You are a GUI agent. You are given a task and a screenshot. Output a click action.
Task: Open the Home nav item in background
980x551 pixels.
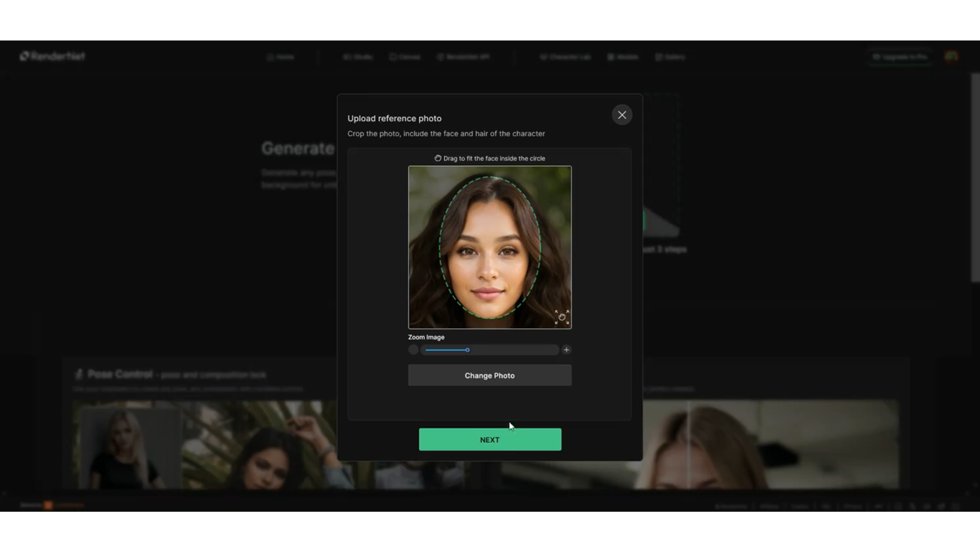click(x=281, y=57)
